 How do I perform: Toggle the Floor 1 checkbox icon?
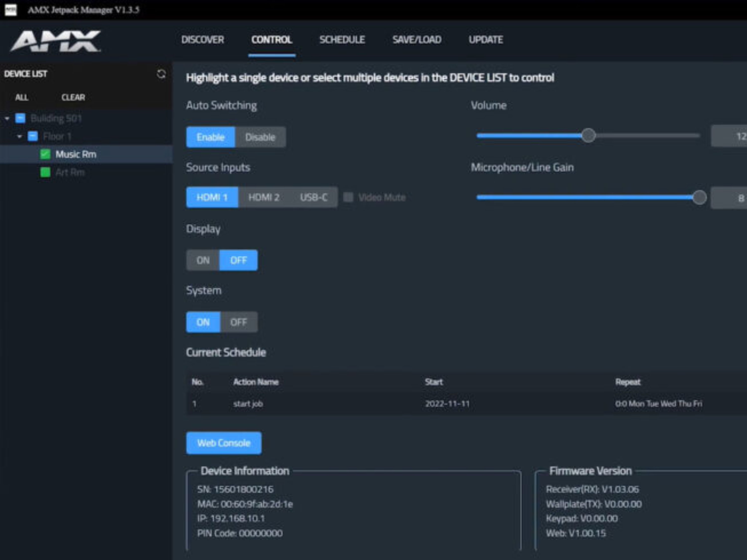pyautogui.click(x=33, y=136)
